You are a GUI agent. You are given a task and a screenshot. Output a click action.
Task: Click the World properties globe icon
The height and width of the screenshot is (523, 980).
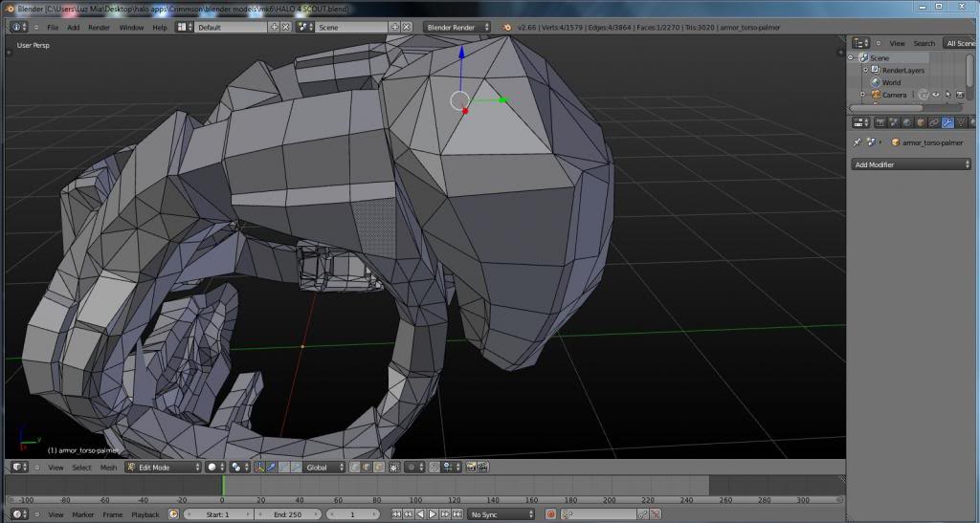[x=907, y=122]
